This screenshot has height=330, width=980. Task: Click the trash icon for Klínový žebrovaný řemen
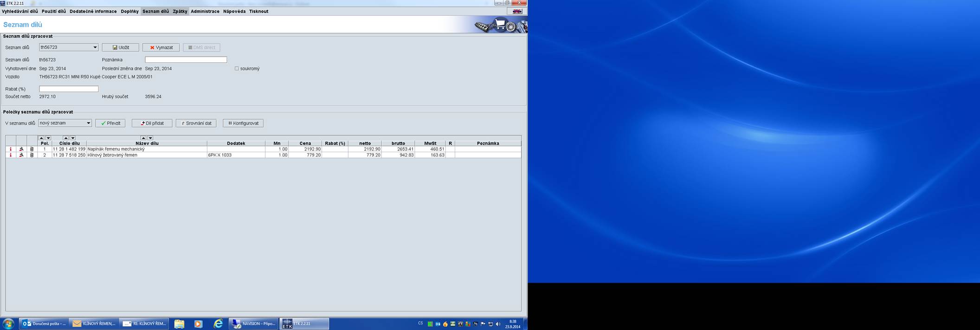32,155
